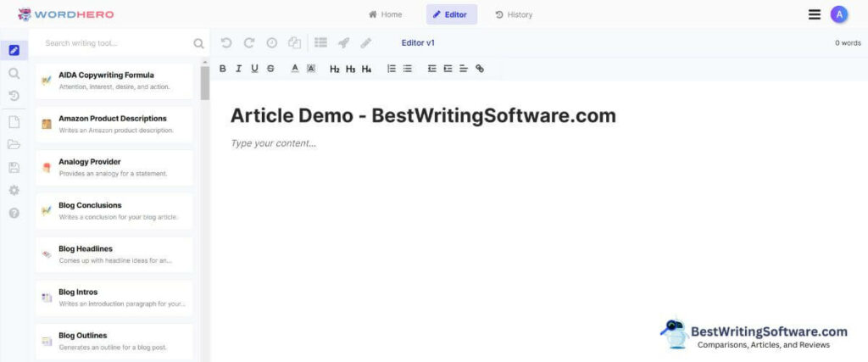Apply Heading 4 style
The width and height of the screenshot is (868, 362).
[366, 70]
